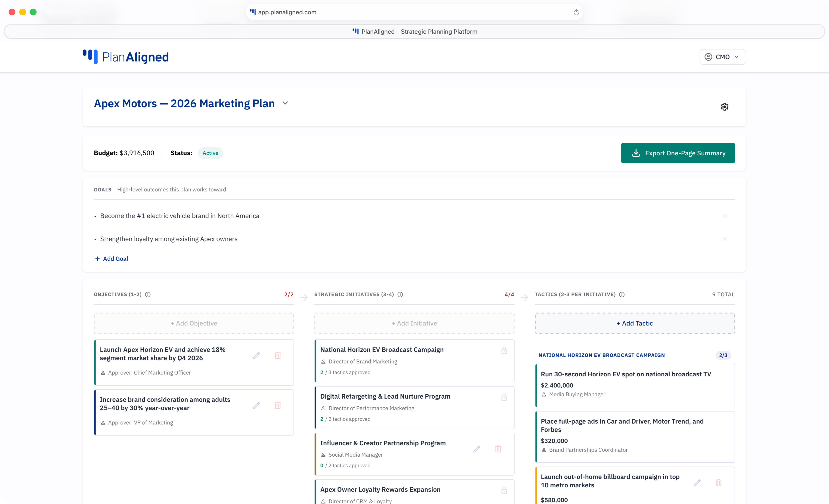Select Digital Retargeting & Lead Nurture Program card

[414, 408]
